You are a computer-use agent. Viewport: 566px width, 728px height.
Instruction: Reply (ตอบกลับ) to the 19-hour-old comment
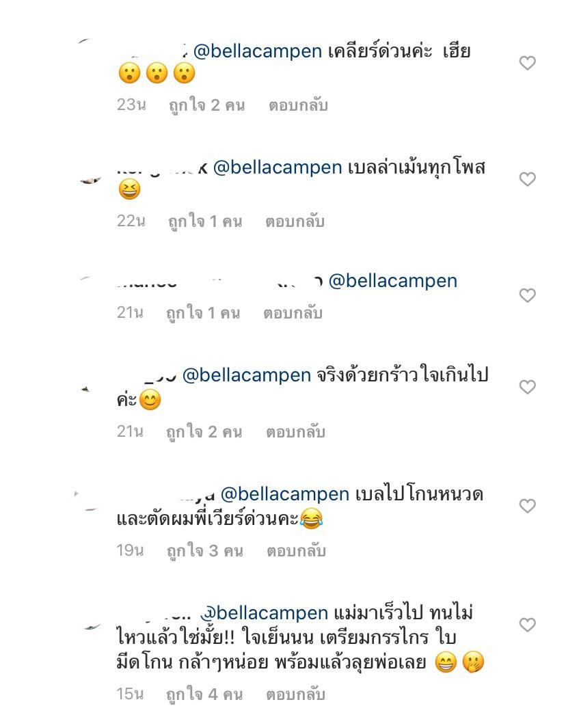click(x=296, y=551)
